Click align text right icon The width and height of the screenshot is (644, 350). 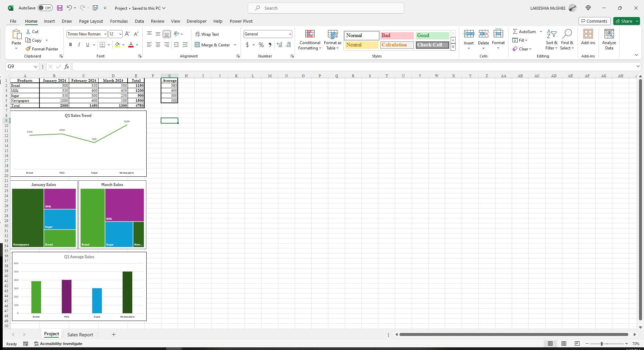(x=167, y=45)
